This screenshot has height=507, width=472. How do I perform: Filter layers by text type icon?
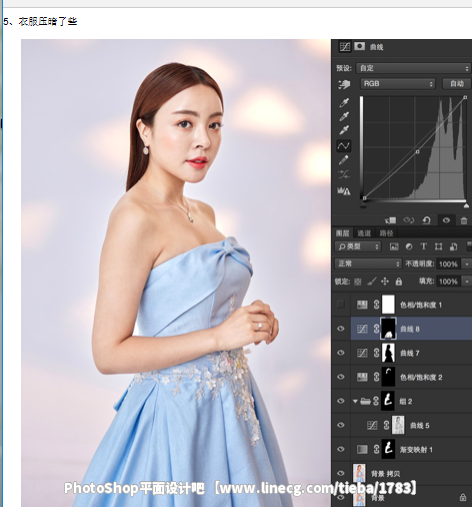(x=423, y=246)
